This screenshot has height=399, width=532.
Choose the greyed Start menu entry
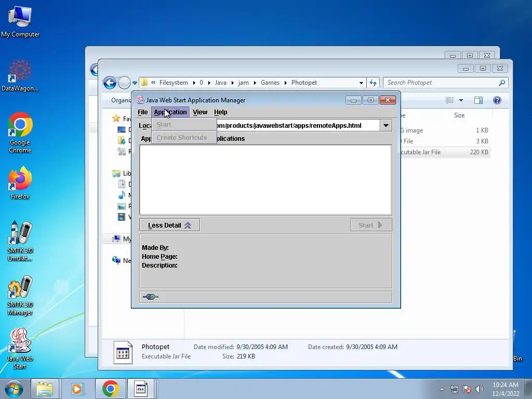(x=184, y=125)
